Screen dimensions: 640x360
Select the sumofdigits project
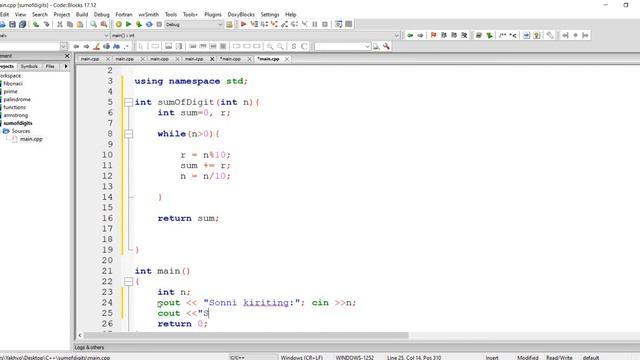18,123
